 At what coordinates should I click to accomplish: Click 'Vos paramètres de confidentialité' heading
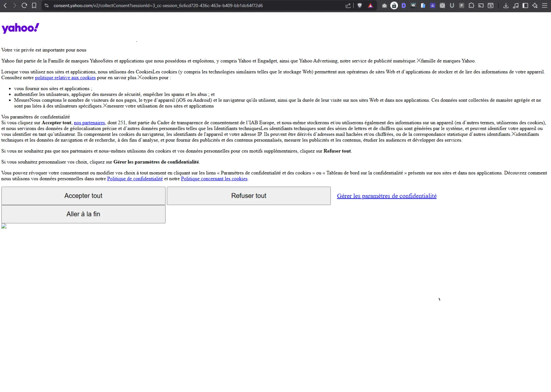pos(36,117)
